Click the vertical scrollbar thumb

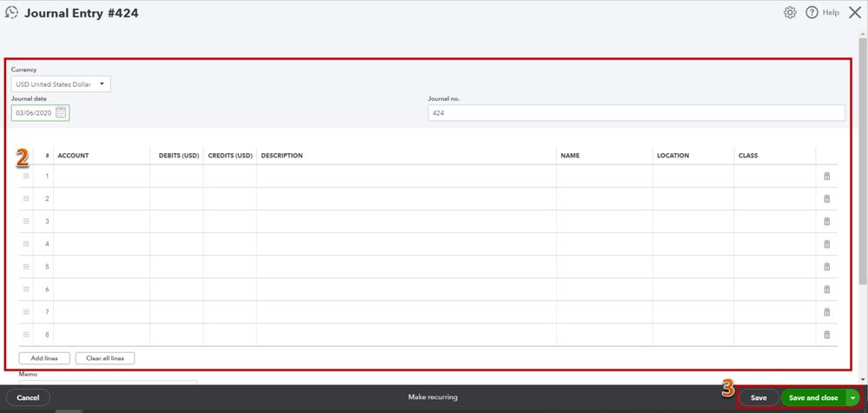(x=863, y=161)
